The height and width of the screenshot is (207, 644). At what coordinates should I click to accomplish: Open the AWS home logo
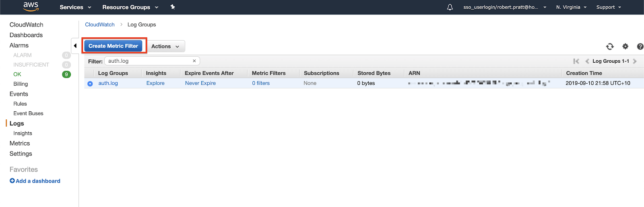(31, 6)
